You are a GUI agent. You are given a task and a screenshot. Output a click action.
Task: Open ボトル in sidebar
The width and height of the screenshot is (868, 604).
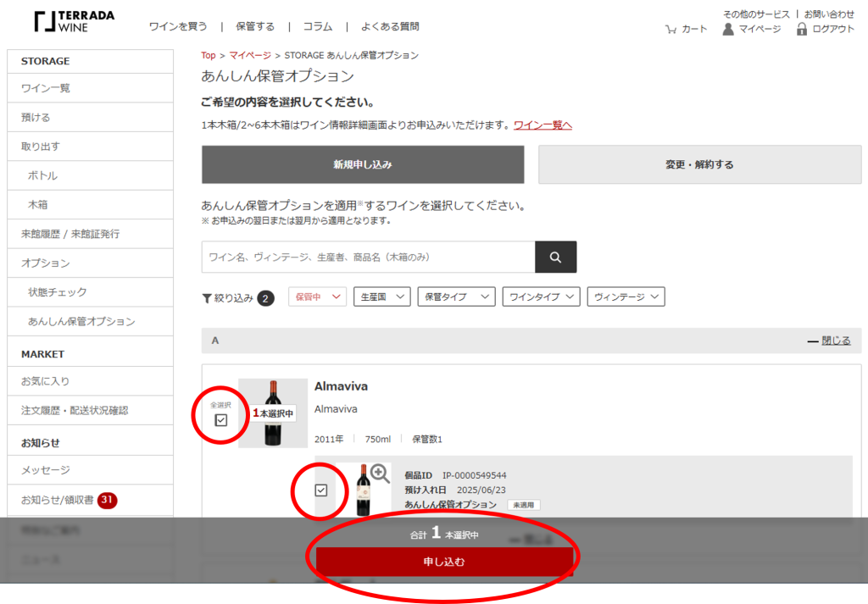[90, 175]
